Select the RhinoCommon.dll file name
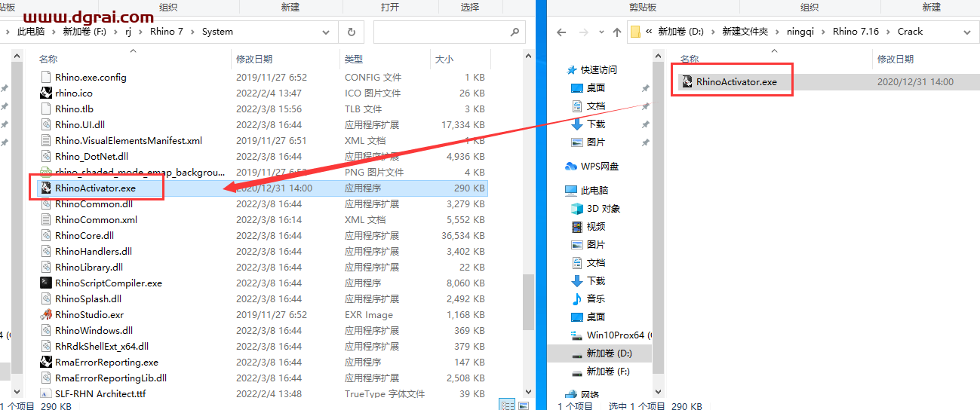 point(94,203)
